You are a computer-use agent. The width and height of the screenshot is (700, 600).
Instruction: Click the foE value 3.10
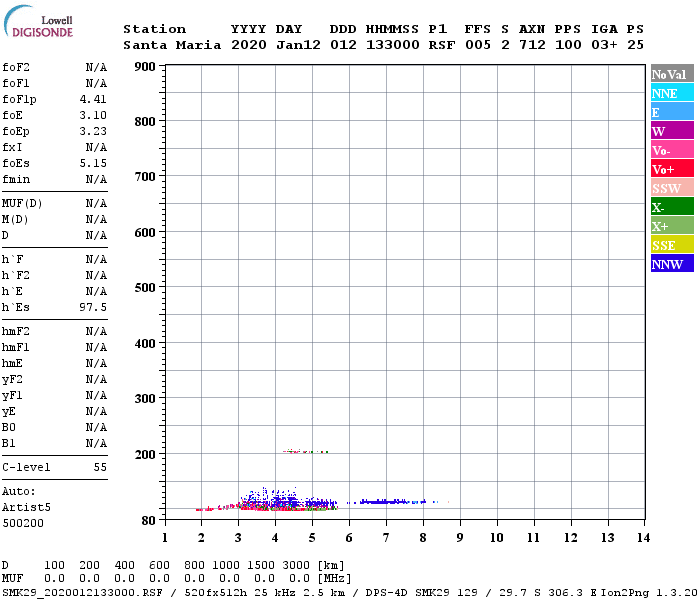tap(93, 115)
